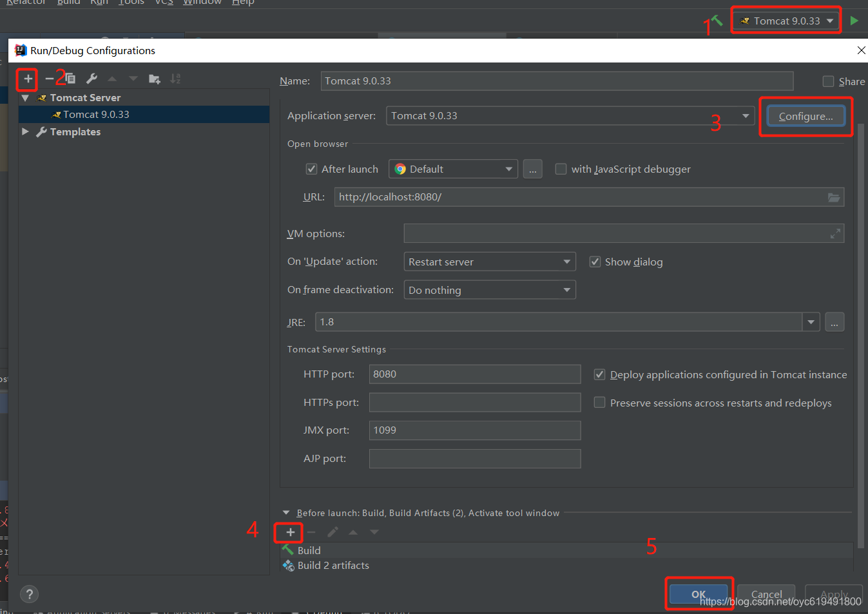
Task: Click the Name input field
Action: click(557, 81)
